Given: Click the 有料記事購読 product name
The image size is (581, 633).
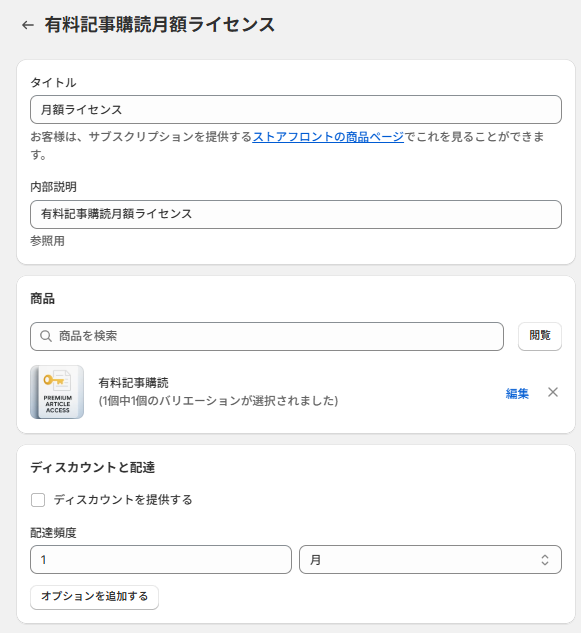Looking at the screenshot, I should coord(134,383).
